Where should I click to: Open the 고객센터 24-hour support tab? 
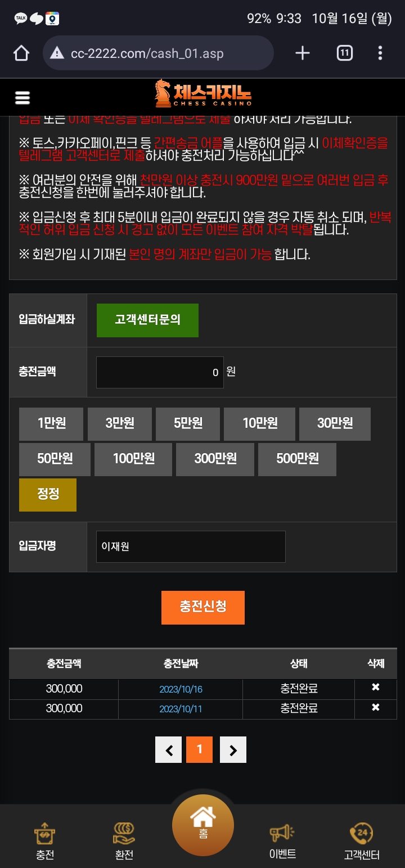tap(362, 841)
